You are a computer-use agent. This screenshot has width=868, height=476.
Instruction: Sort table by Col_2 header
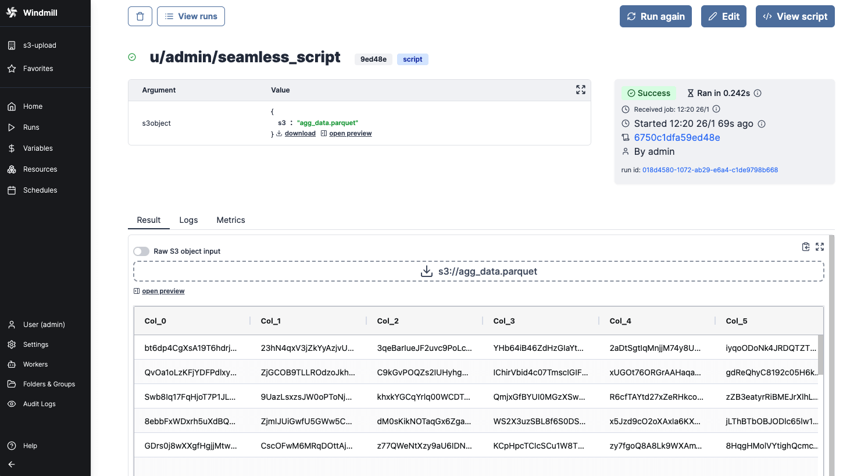pos(388,321)
